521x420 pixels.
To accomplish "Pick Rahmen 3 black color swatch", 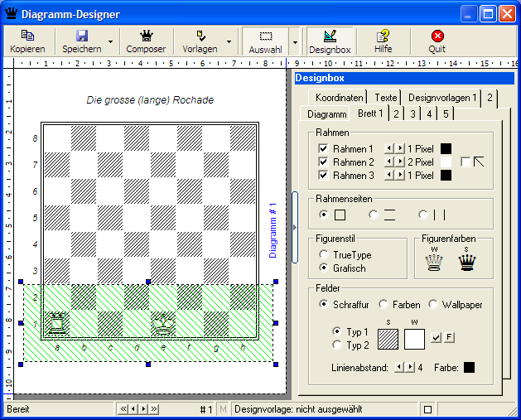I will tap(446, 175).
